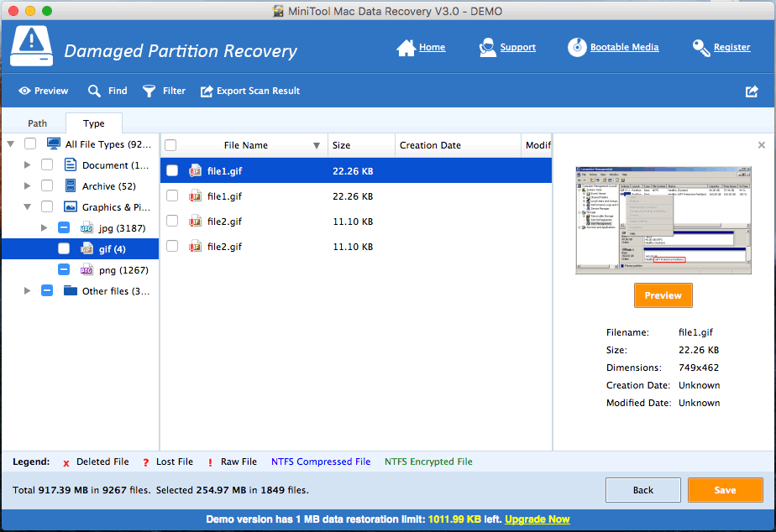The width and height of the screenshot is (776, 532).
Task: Toggle the select-all checkbox in file header
Action: pos(170,145)
